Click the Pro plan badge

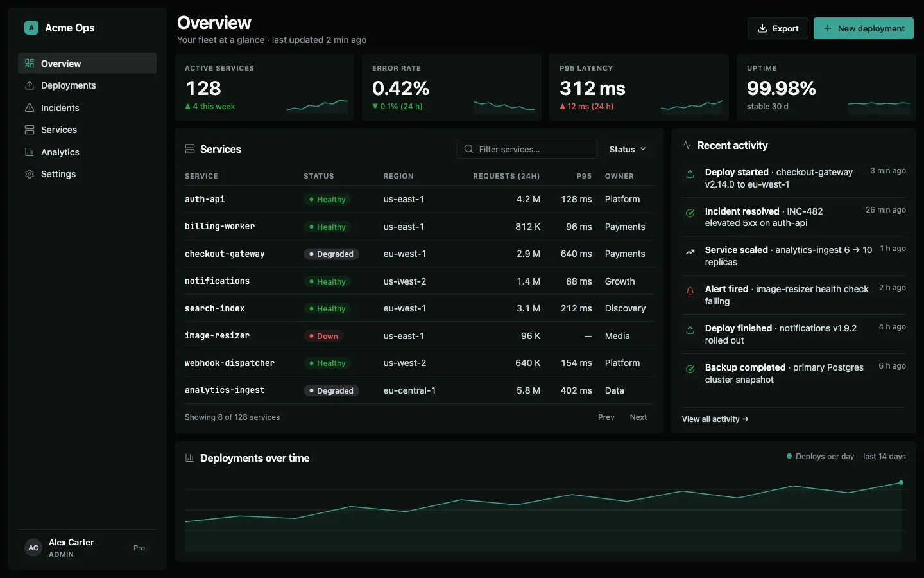(x=139, y=548)
